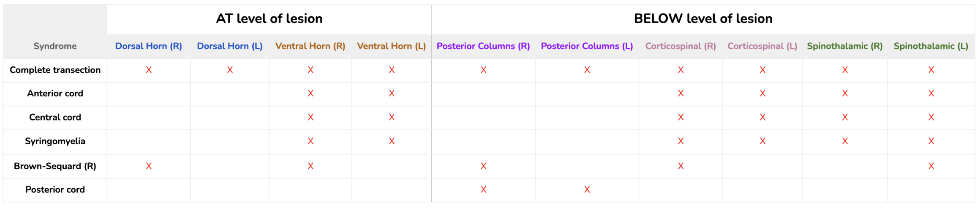
Task: Click the Posterior Columns (R) column header
Action: [x=483, y=46]
